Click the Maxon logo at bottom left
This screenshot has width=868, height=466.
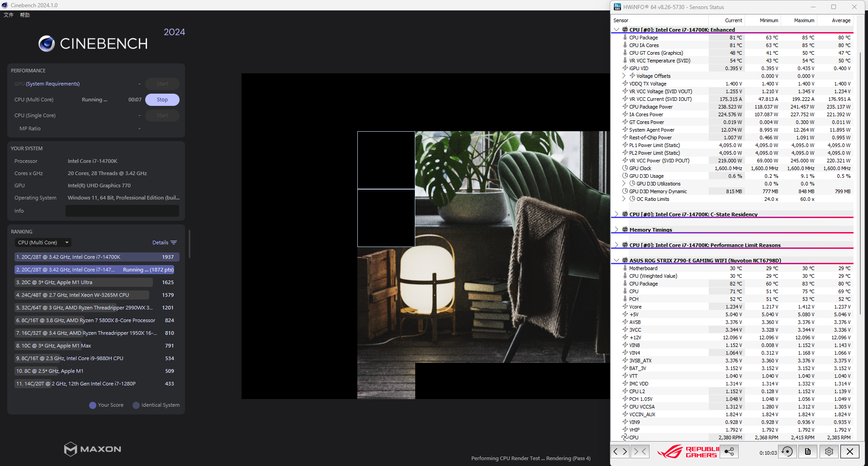92,449
